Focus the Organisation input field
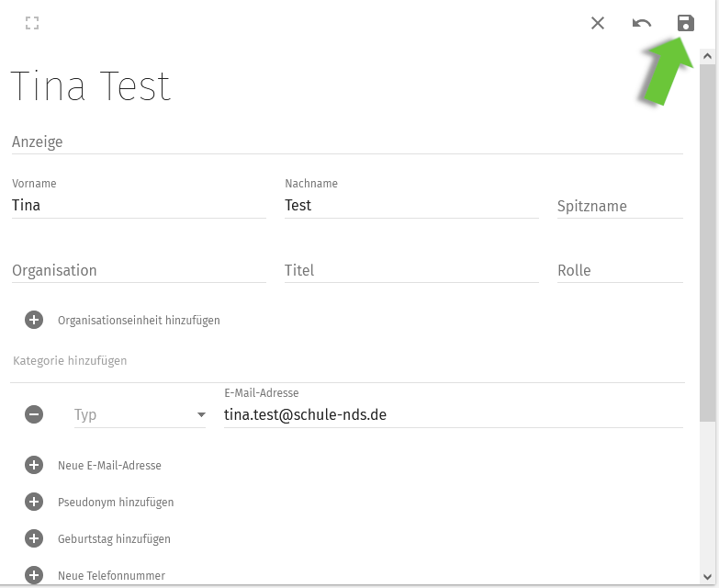Viewport: 719px width, 588px height. (139, 270)
